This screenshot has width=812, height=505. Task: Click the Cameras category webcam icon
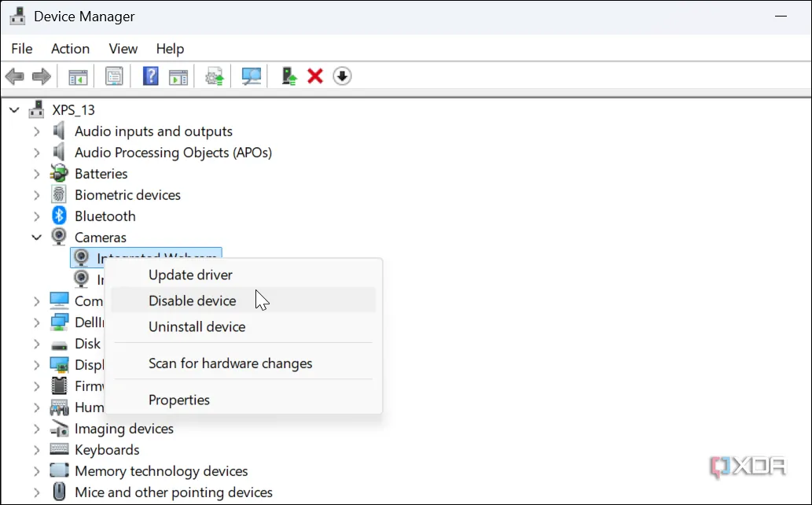tap(59, 237)
